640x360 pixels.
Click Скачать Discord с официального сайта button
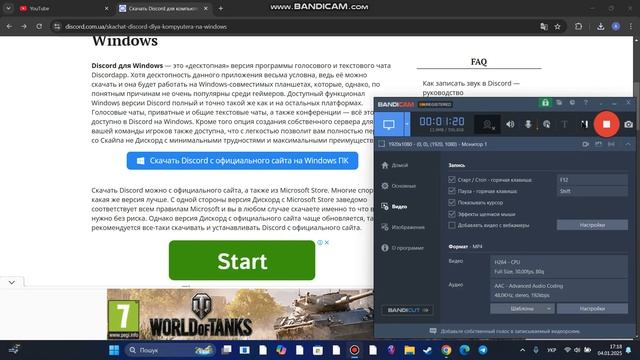(x=242, y=161)
